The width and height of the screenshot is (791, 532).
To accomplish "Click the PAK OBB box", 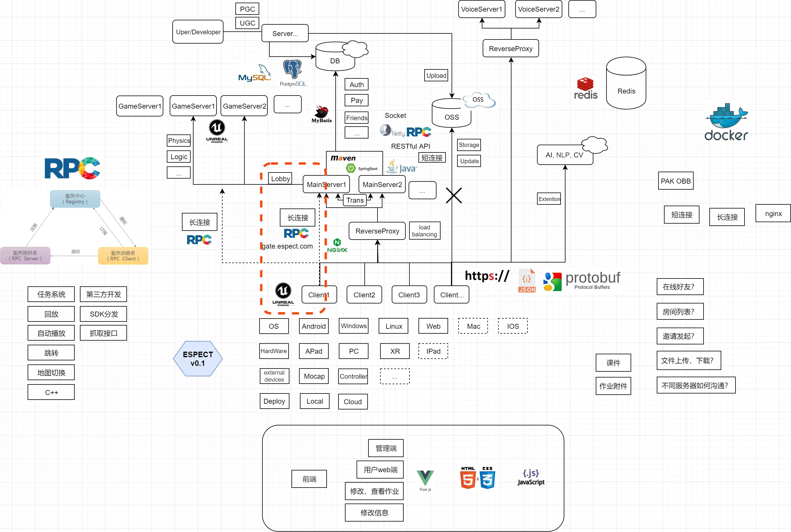I will click(676, 181).
